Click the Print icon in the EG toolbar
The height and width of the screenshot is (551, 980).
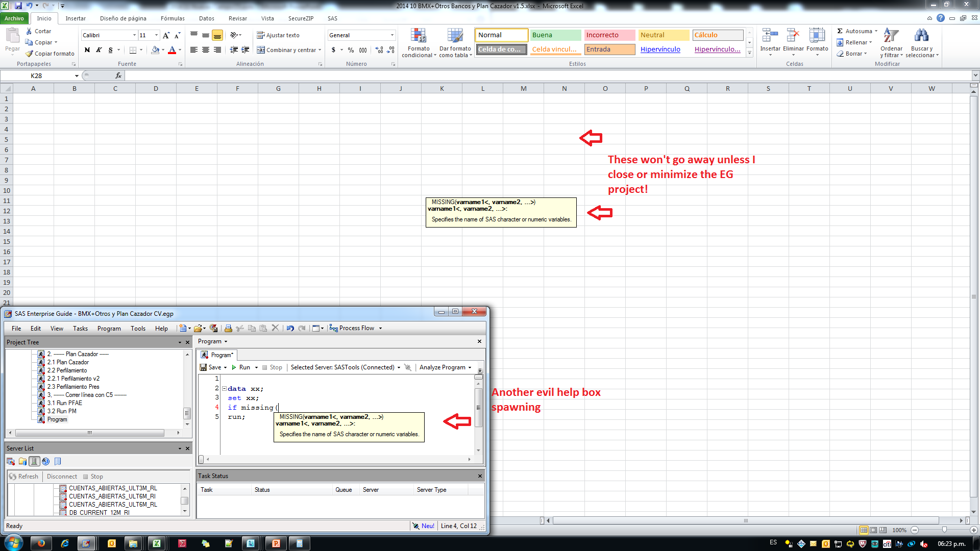[228, 328]
